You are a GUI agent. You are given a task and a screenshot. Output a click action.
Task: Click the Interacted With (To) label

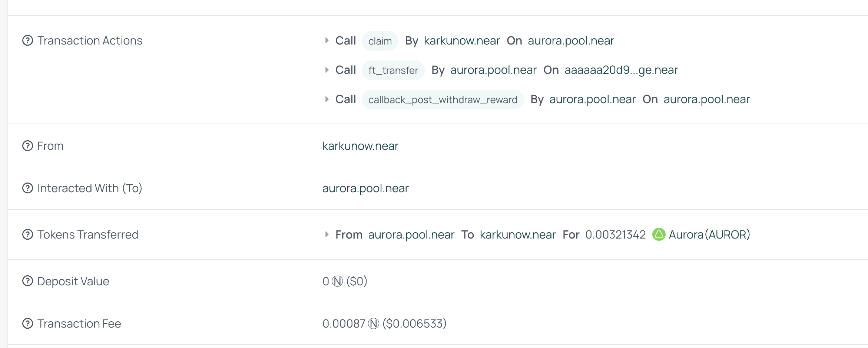(90, 188)
